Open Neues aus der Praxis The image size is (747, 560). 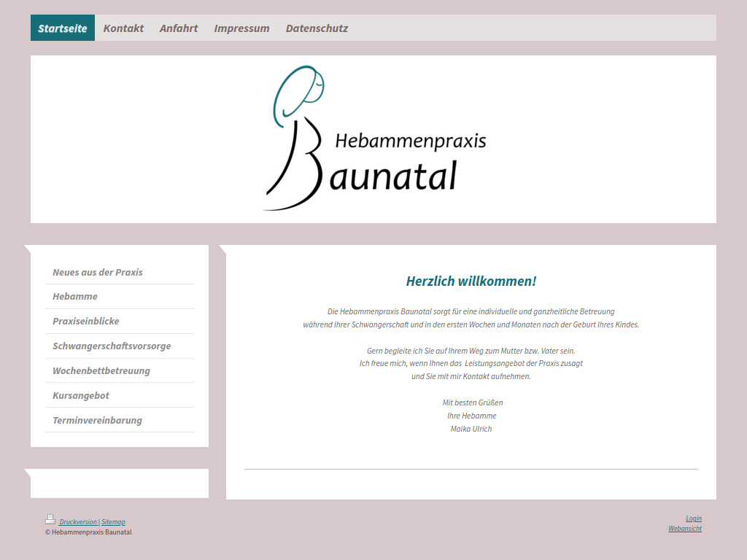(x=97, y=272)
